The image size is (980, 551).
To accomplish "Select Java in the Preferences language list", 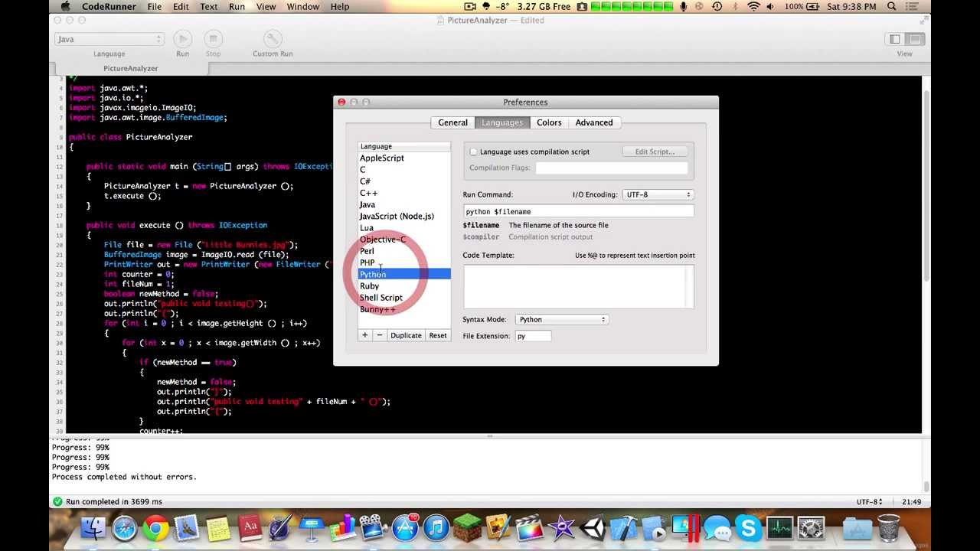I will point(404,205).
